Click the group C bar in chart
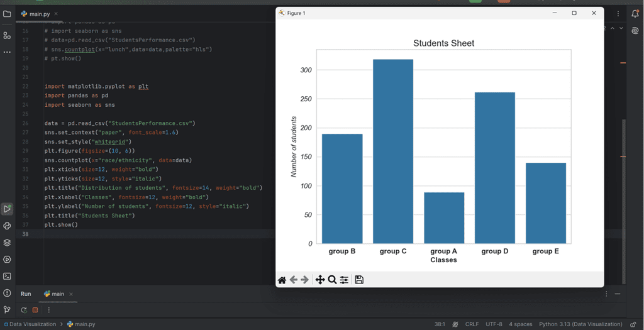 coord(393,151)
